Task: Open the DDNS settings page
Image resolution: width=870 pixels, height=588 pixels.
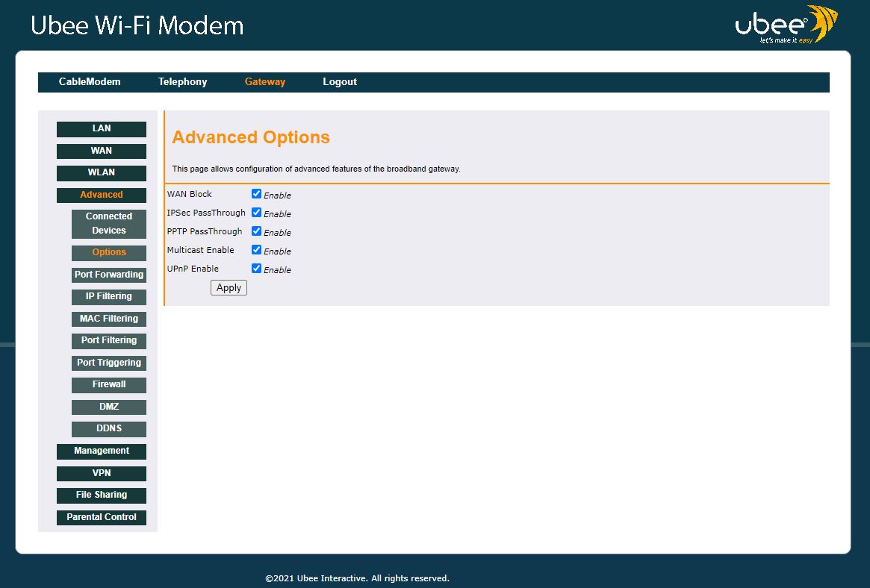Action: pos(109,429)
